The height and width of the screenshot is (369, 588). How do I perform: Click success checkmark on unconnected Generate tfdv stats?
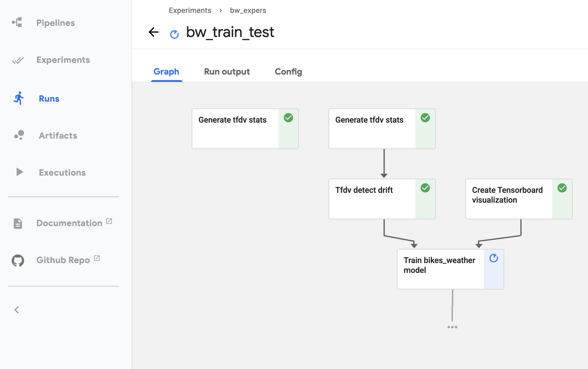coord(288,118)
